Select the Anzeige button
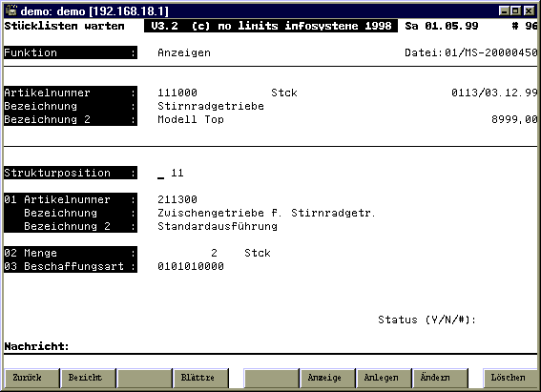This screenshot has height=392, width=541. [x=327, y=378]
